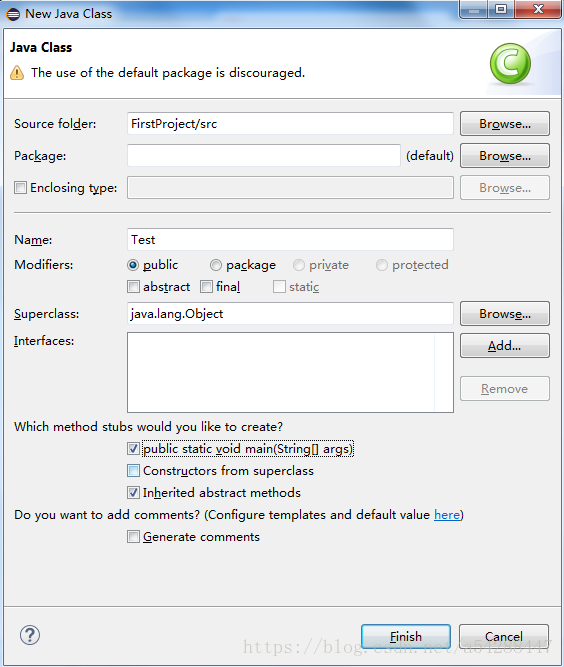Add an interface with Add button
This screenshot has width=564, height=667.
pyautogui.click(x=505, y=346)
